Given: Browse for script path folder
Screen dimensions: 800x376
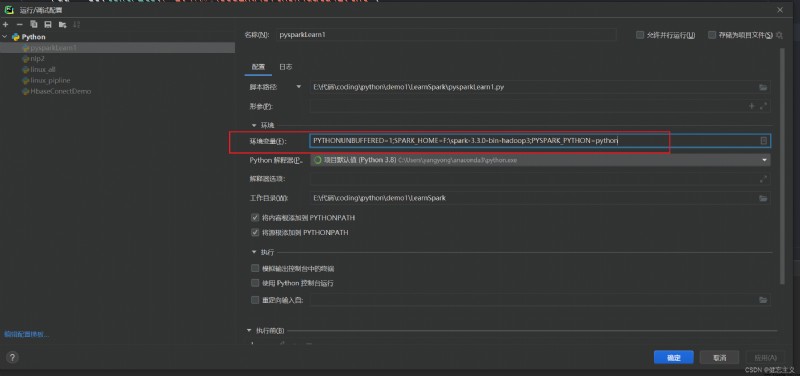Looking at the screenshot, I should 763,87.
